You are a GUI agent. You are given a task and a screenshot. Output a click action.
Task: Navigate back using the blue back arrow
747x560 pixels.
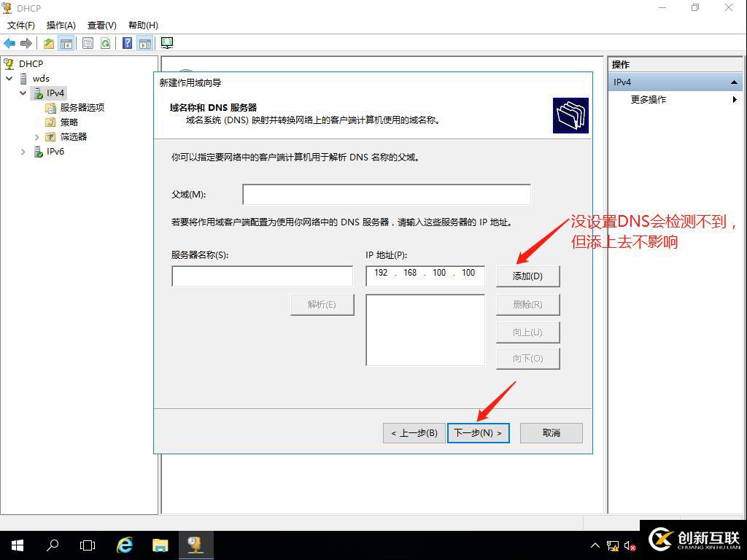9,42
